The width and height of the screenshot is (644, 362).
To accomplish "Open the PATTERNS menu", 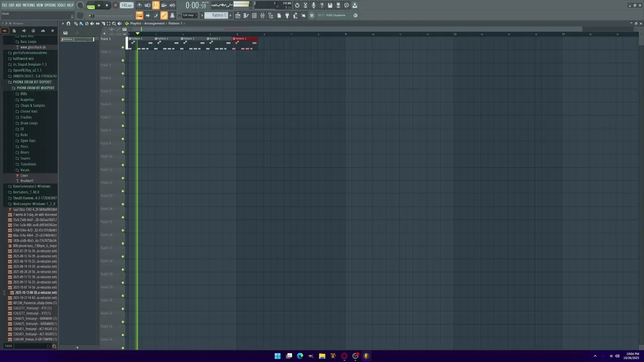I will (x=29, y=5).
